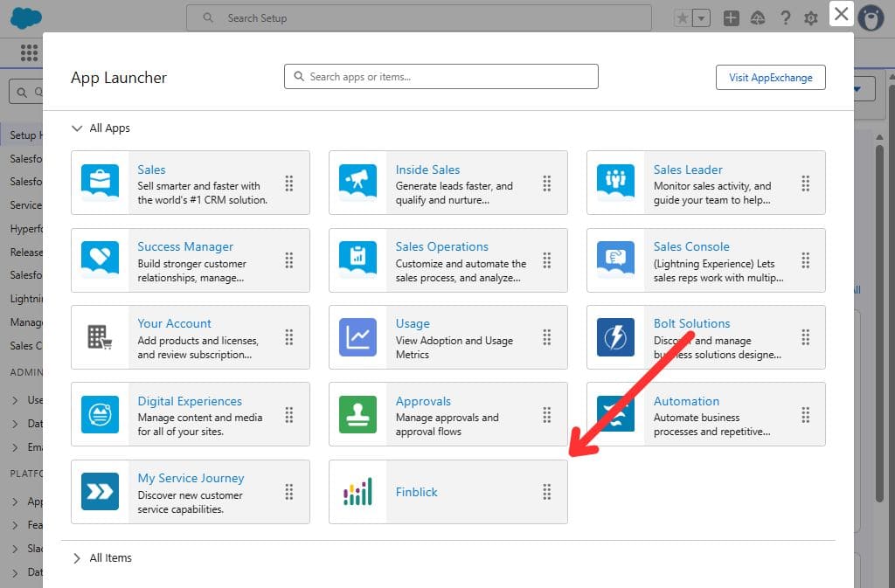Open the Sales Leader app link
Image resolution: width=895 pixels, height=588 pixels.
click(x=688, y=169)
